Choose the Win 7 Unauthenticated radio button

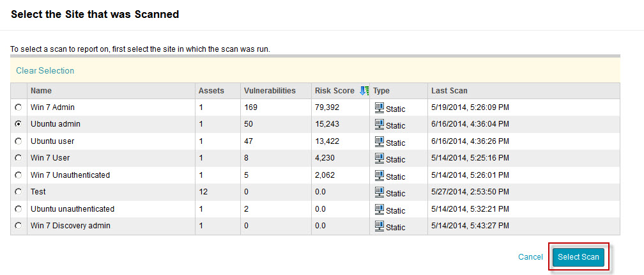[19, 175]
